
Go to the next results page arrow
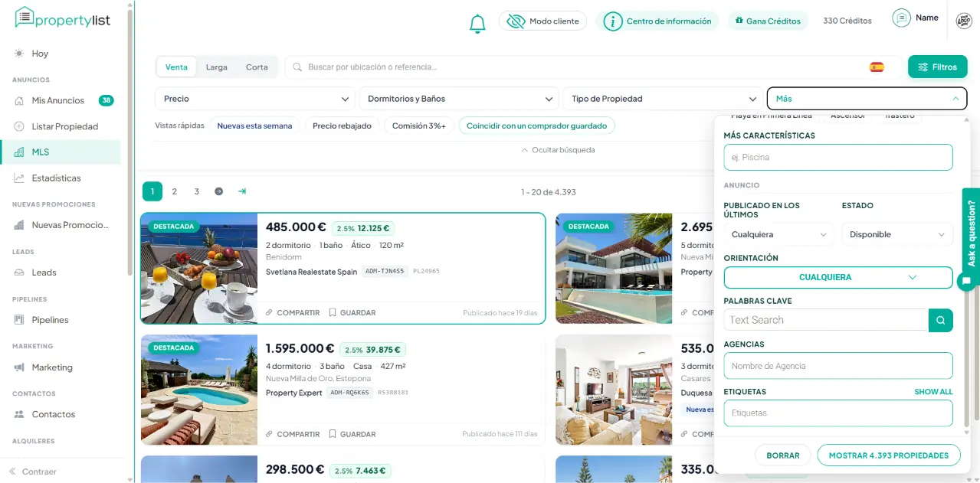click(219, 191)
